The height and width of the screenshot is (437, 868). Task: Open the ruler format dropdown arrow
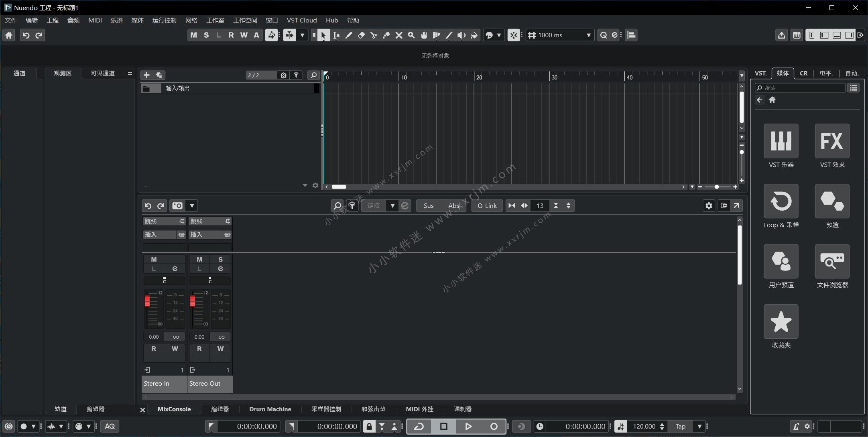click(742, 75)
